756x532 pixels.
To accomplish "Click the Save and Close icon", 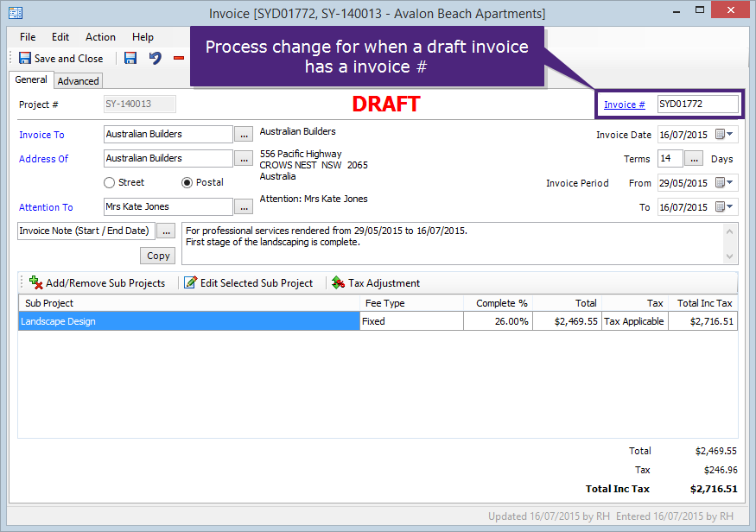I will tap(24, 58).
